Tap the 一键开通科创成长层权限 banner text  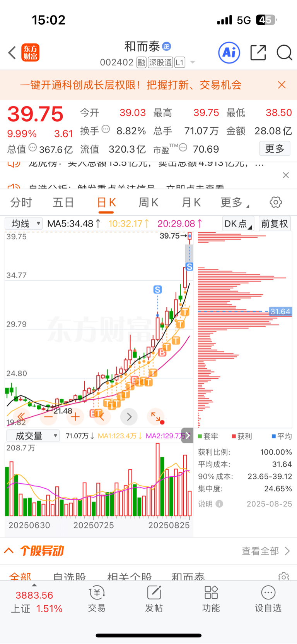(x=131, y=85)
